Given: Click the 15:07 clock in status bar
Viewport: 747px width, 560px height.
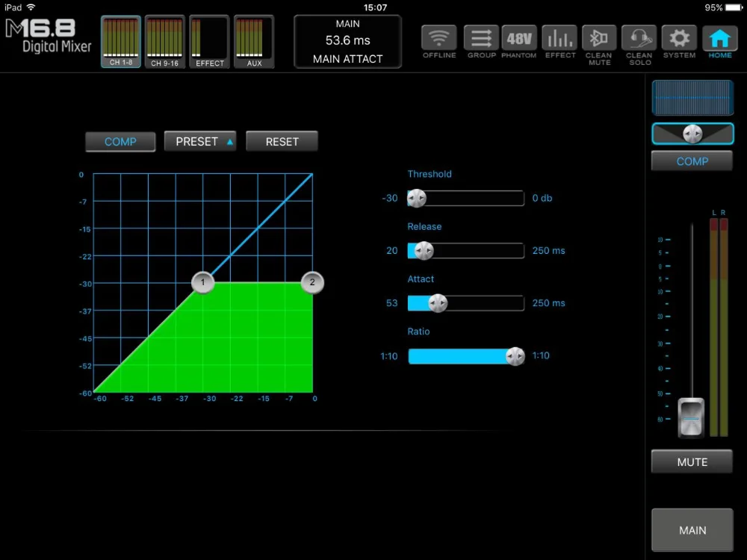Looking at the screenshot, I should pos(376,7).
